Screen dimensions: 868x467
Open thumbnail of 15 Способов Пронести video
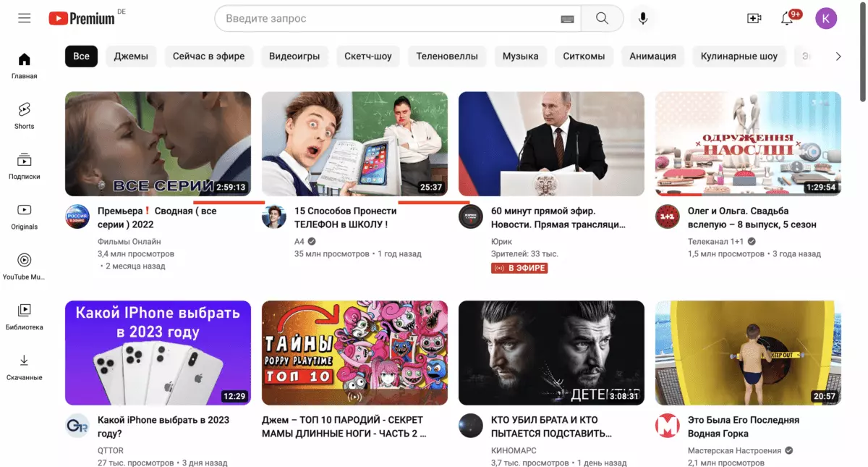click(x=354, y=143)
